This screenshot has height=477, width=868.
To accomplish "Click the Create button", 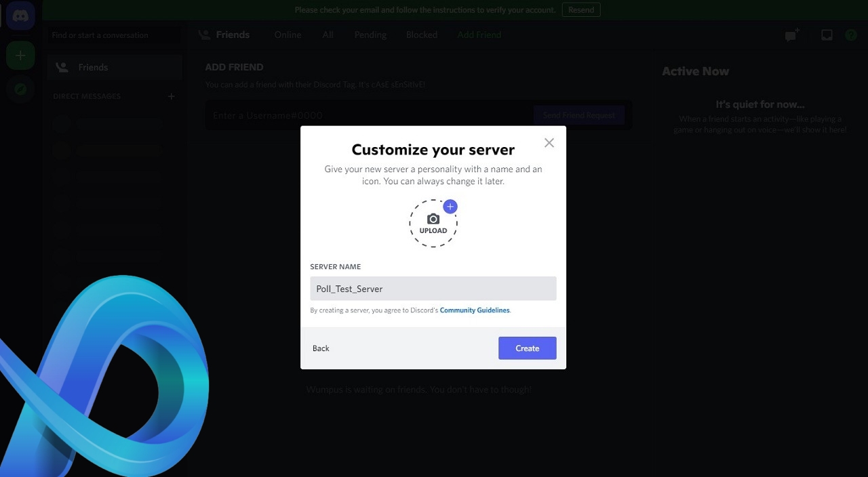I will pos(528,348).
